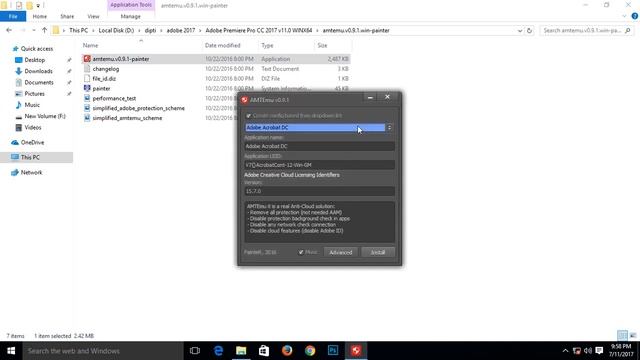Select the painter system information file
Image resolution: width=640 pixels, height=360 pixels.
tap(101, 89)
